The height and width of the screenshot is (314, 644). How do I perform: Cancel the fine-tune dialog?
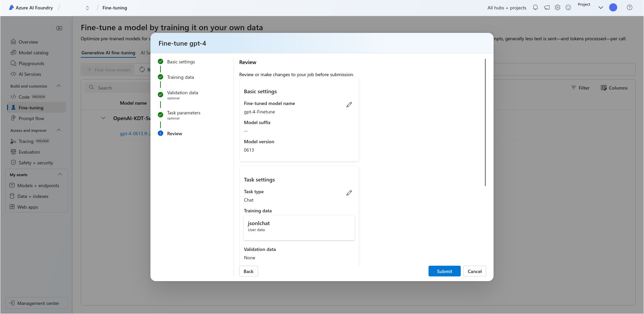click(x=474, y=271)
